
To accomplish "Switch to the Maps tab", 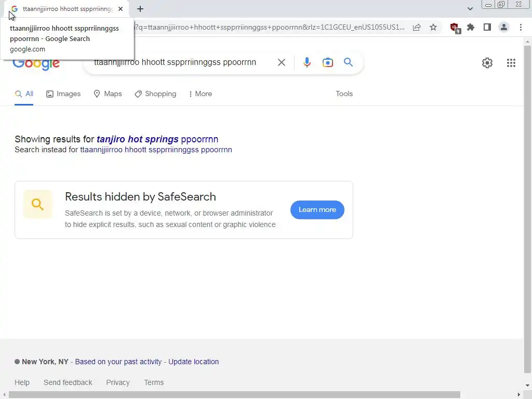I will (108, 94).
